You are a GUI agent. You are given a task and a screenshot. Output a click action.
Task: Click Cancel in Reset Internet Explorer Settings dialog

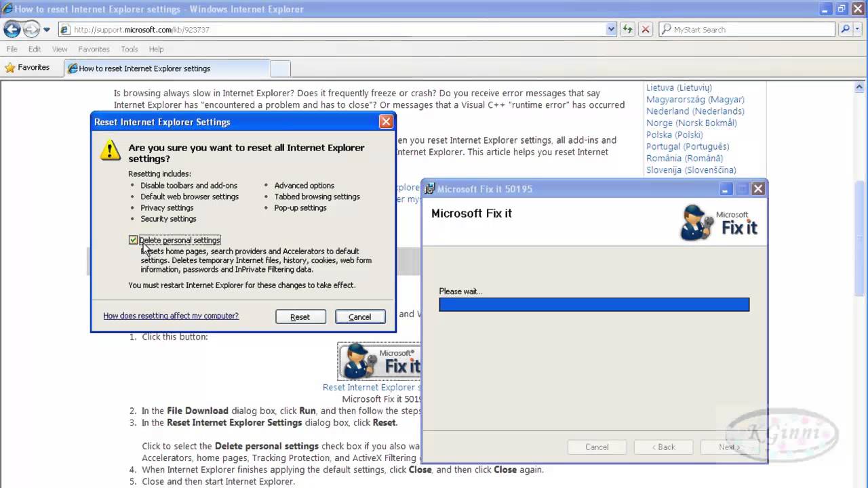click(x=360, y=317)
